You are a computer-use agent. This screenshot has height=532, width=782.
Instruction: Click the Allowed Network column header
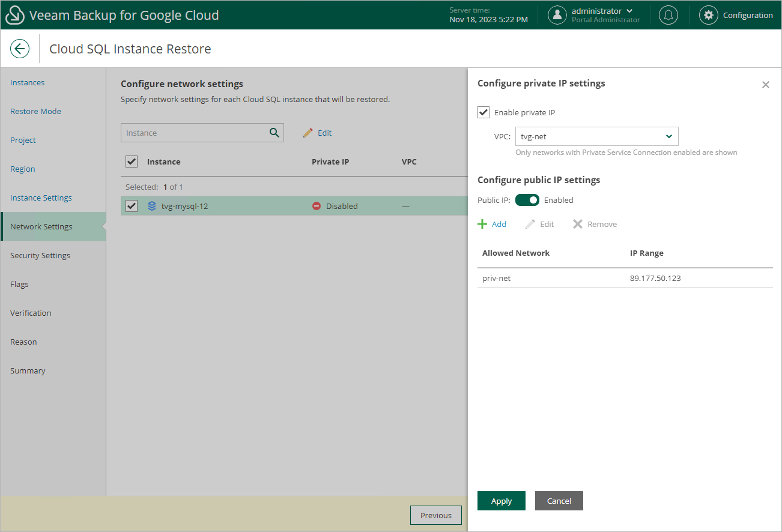pos(516,253)
